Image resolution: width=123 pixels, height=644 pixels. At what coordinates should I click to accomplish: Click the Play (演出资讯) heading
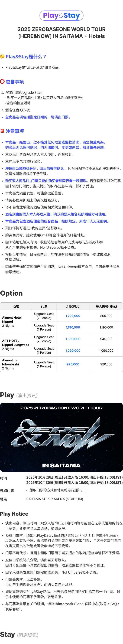(x=19, y=395)
